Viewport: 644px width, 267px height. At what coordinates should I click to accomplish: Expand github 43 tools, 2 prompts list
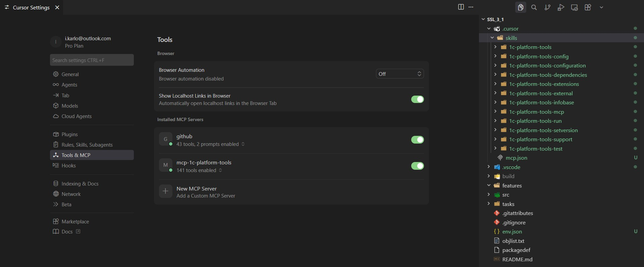211,144
